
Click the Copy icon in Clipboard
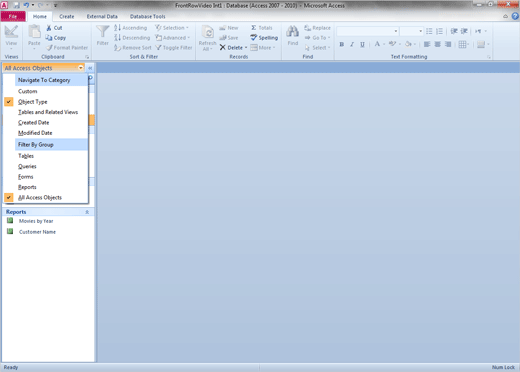pyautogui.click(x=49, y=38)
